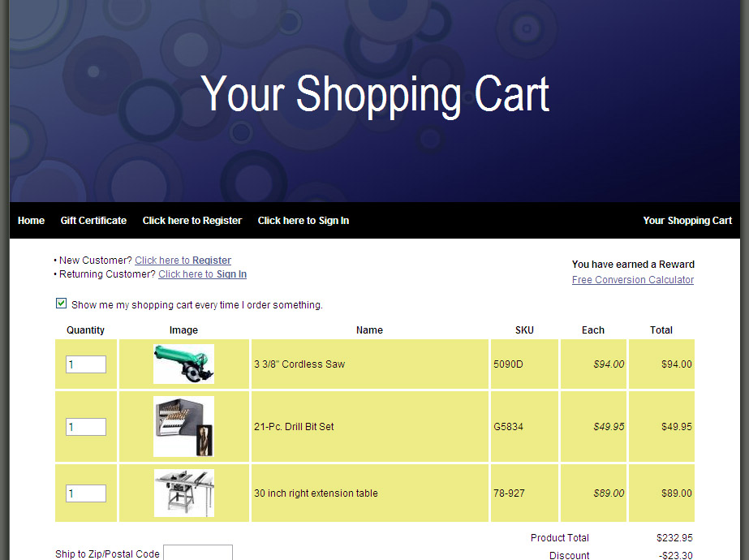
Task: Click the 21-Pc. Drill Bit Set name
Action: pyautogui.click(x=294, y=427)
